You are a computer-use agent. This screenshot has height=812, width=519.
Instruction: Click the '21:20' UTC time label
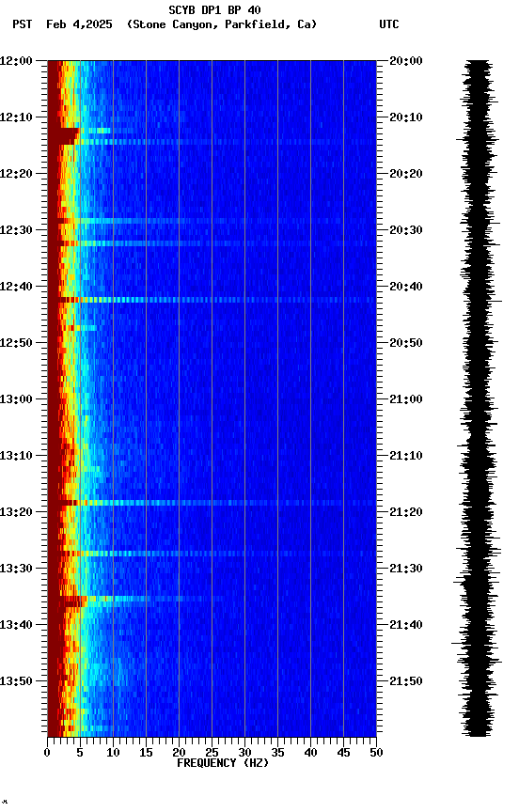point(406,512)
